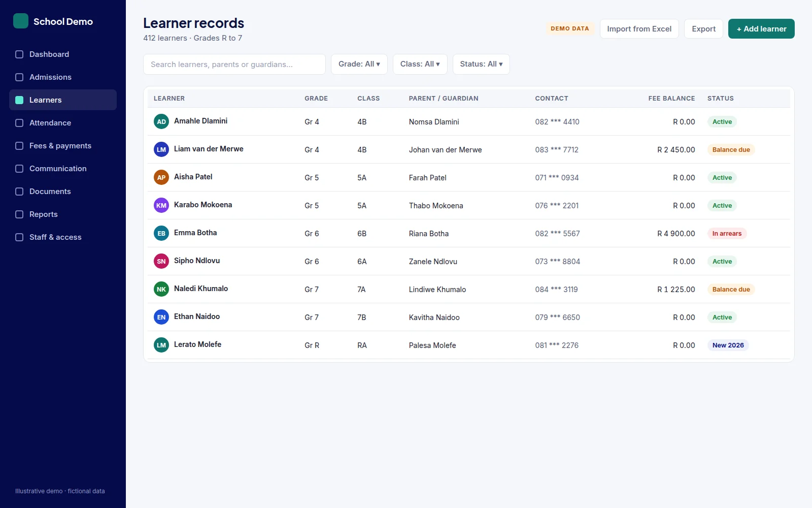Screen dimensions: 812x508
Task: Click the Export button
Action: pos(703,29)
